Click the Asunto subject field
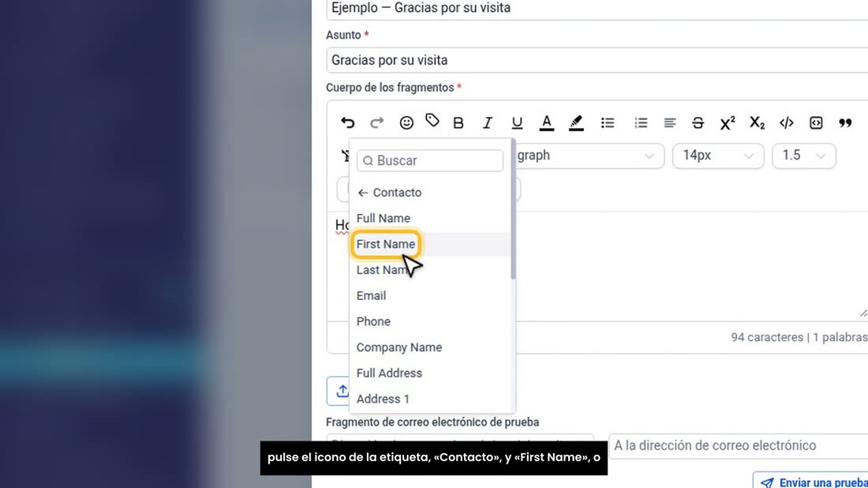 coord(597,60)
